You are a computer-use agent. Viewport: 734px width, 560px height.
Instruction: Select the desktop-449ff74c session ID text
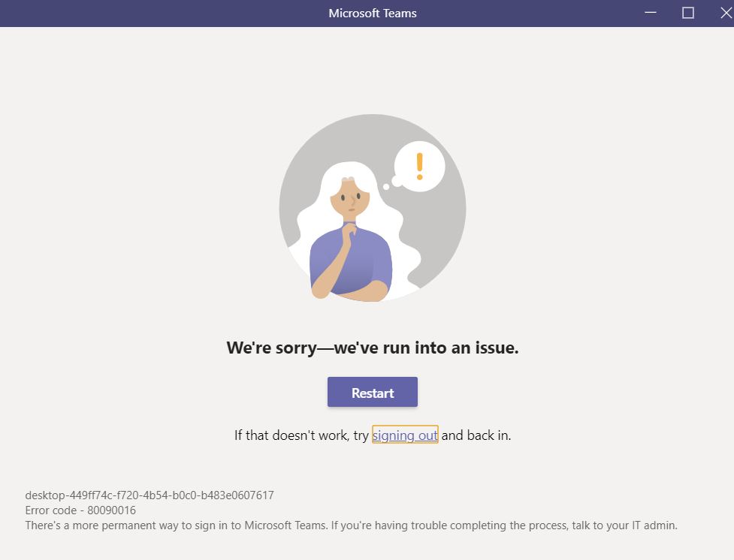[x=150, y=495]
